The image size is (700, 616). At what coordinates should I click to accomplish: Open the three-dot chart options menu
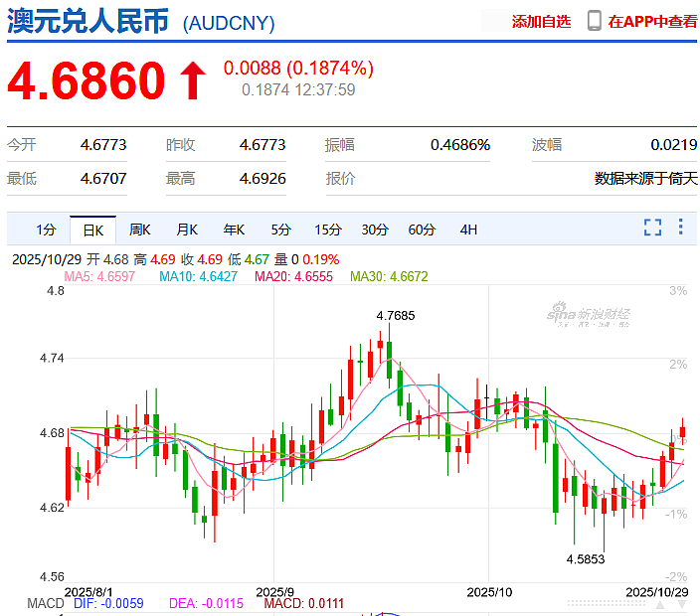pos(680,227)
